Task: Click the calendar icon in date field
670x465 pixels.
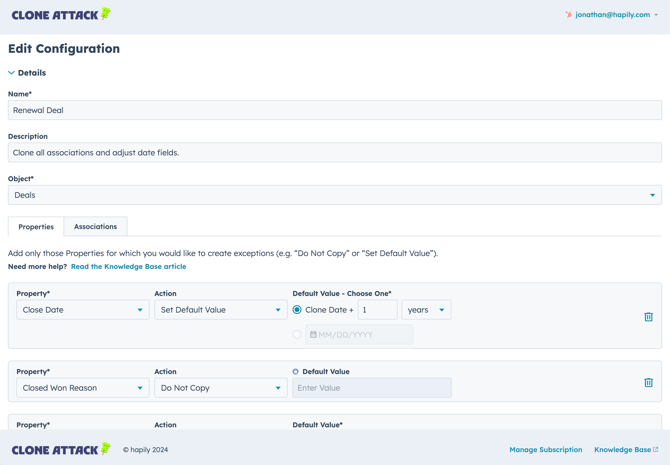Action: [313, 335]
